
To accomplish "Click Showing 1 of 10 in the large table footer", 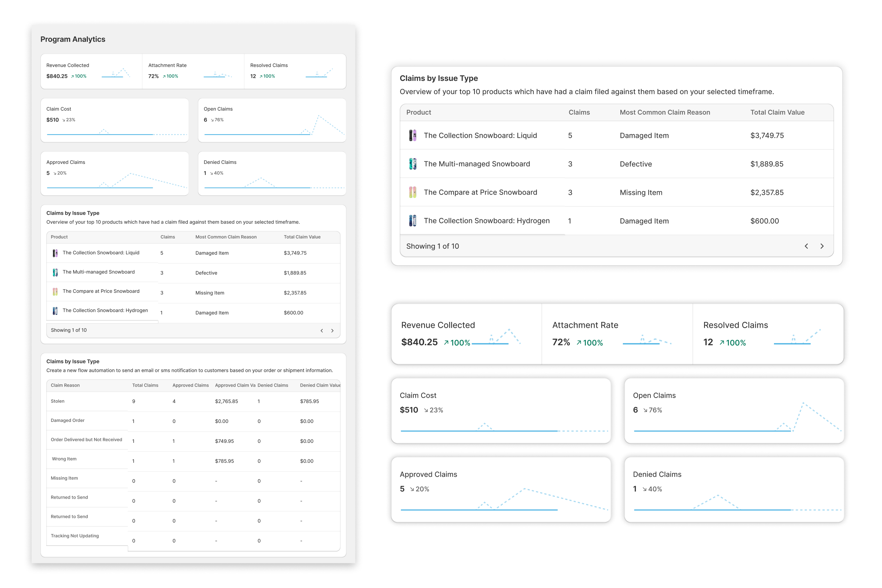I will tap(433, 246).
